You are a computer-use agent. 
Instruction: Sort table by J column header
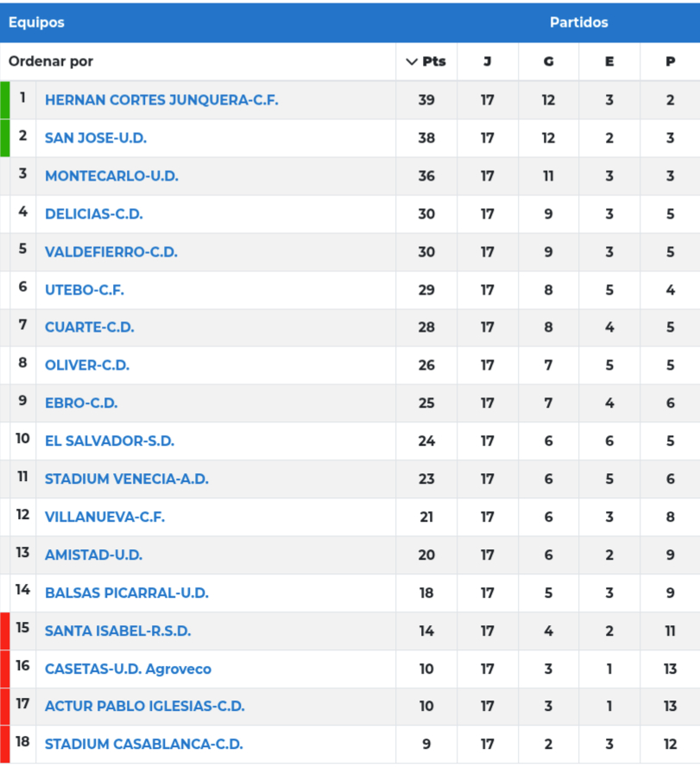point(488,61)
